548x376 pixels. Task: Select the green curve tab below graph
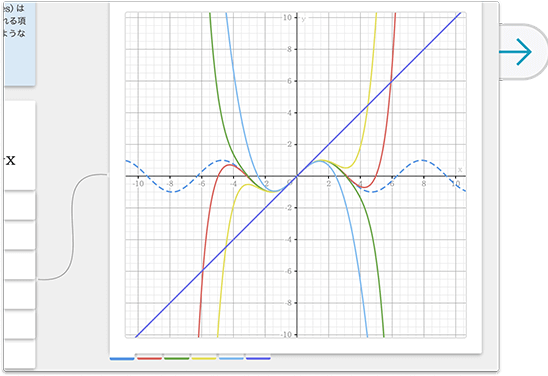pos(176,357)
